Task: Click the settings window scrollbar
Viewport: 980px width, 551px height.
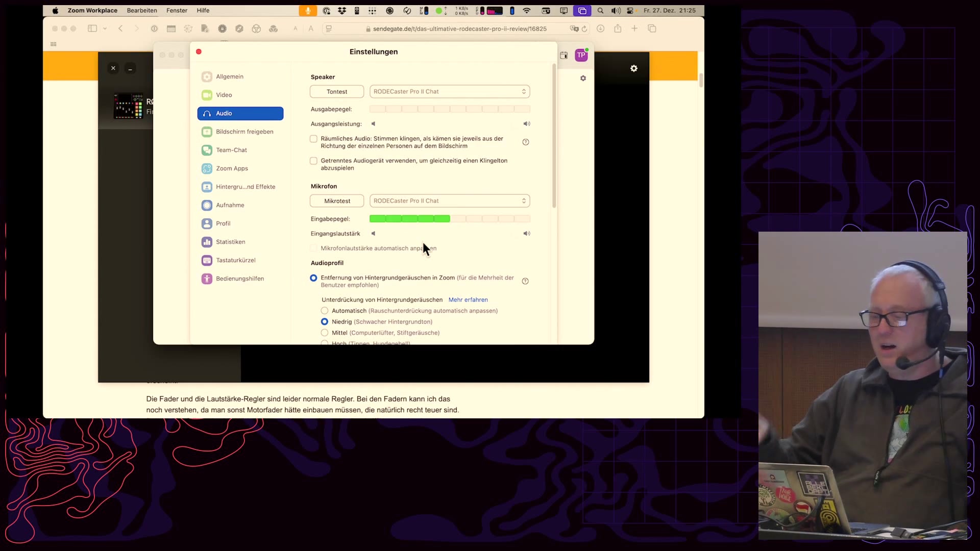Action: click(554, 136)
